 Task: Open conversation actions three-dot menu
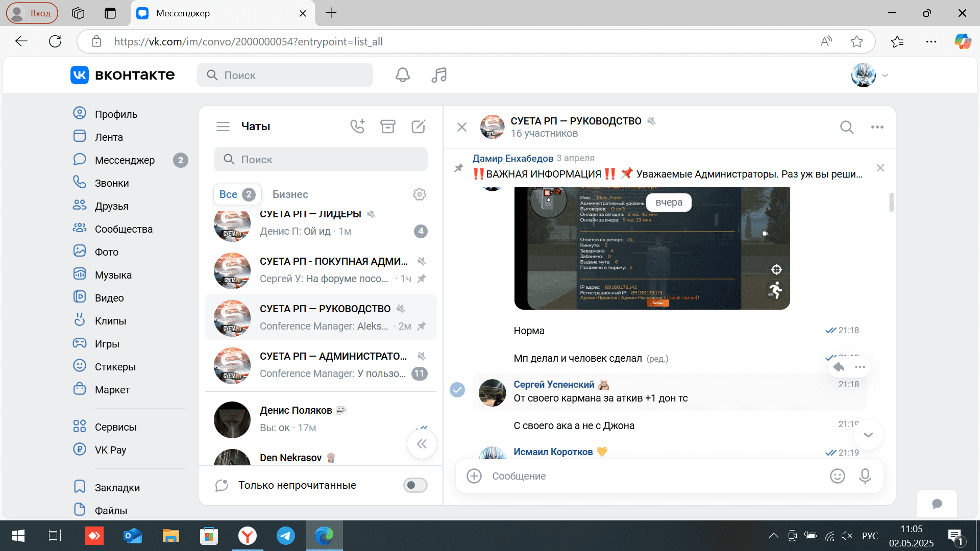(x=877, y=127)
